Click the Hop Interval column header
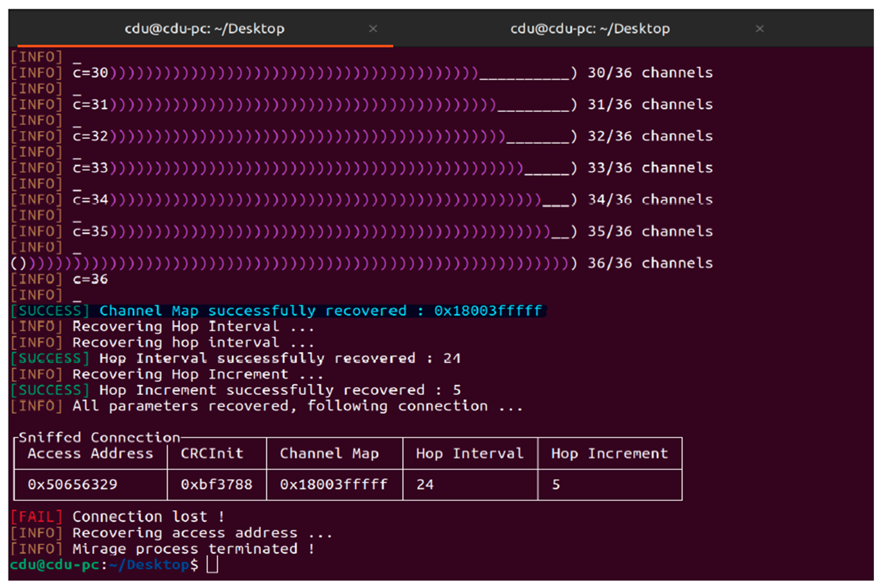Viewport: 882px width, 588px height. tap(469, 453)
